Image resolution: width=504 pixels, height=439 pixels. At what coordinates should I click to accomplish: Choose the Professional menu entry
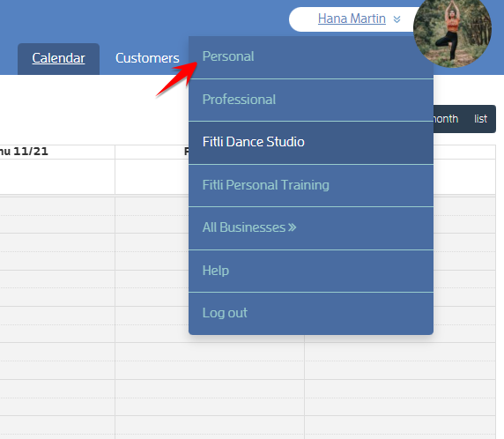[x=311, y=100]
